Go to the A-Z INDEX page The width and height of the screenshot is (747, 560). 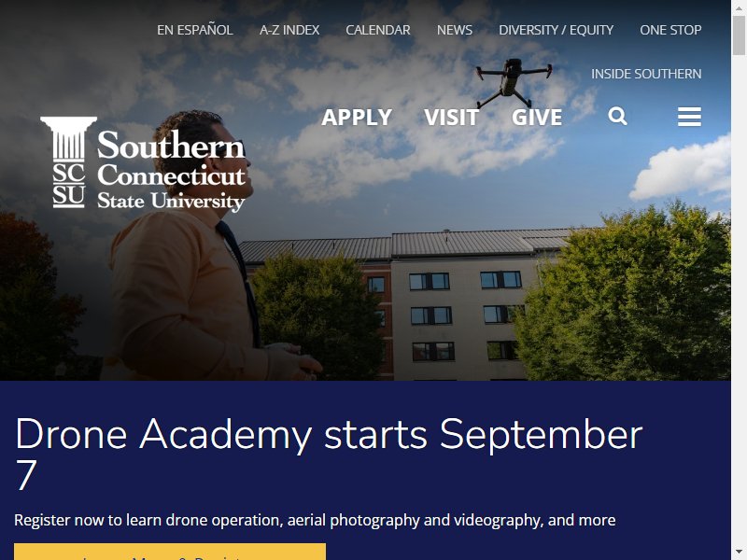pos(289,30)
